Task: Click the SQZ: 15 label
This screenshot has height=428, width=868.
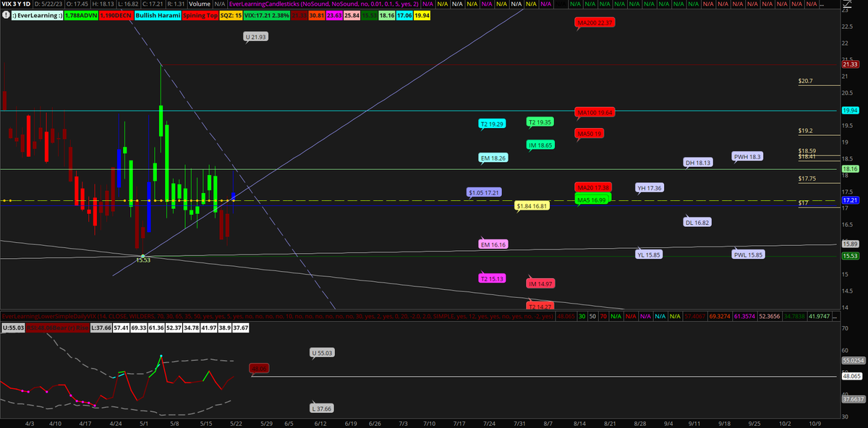Action: pos(231,14)
